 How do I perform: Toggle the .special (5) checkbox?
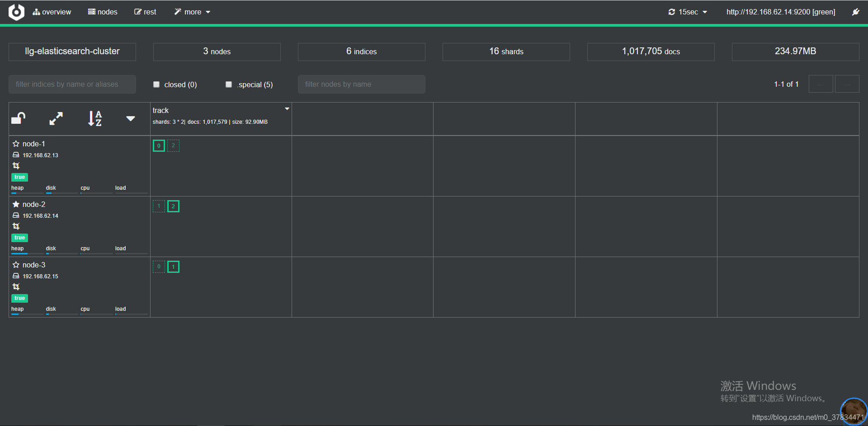[229, 84]
